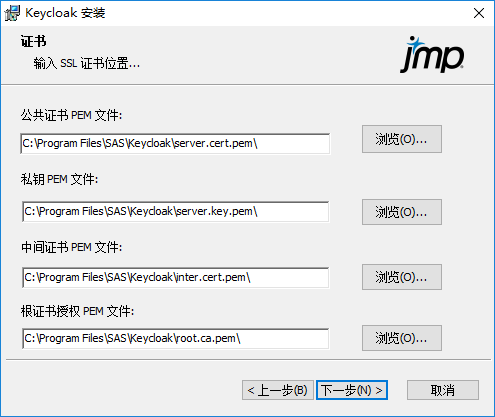This screenshot has height=417, width=495.
Task: Click the 证书 heading text
Action: (33, 42)
